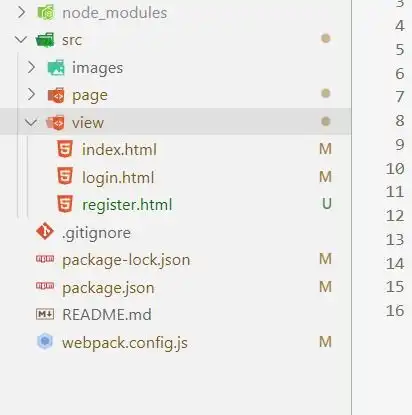Click line number 10 in the gutter

coord(395,168)
